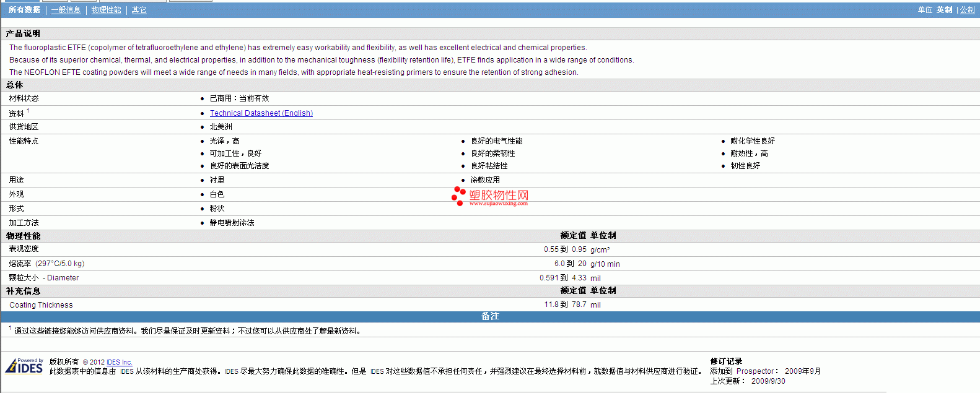Viewport: 980px width, 393px height.
Task: Click the 静电喷射涂法 value
Action: (232, 223)
